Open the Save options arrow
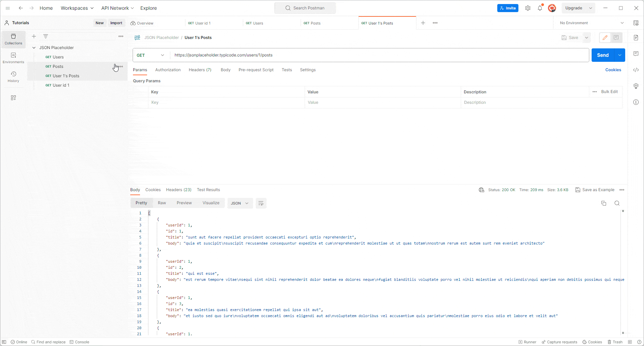This screenshot has height=346, width=644. [587, 38]
